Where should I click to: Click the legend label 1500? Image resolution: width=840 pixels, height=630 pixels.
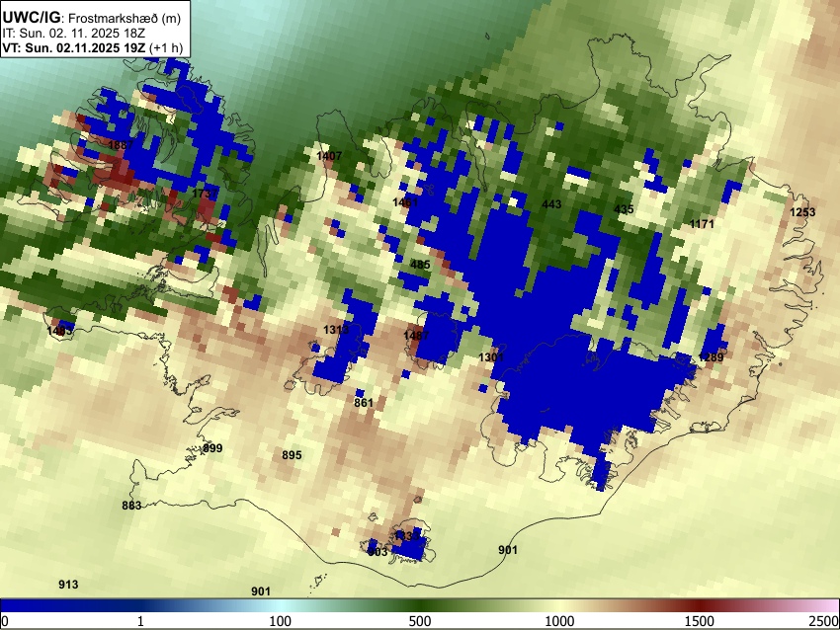(700, 621)
